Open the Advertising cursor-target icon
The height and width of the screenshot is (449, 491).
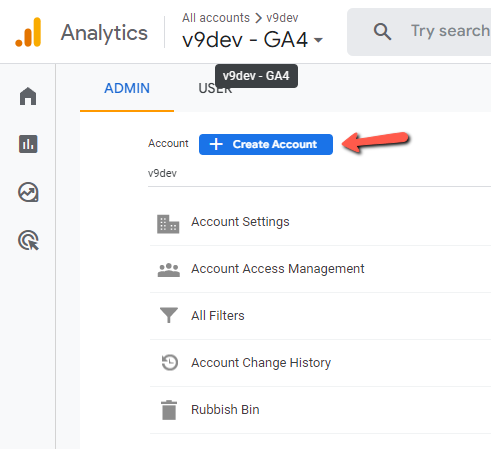(x=28, y=240)
